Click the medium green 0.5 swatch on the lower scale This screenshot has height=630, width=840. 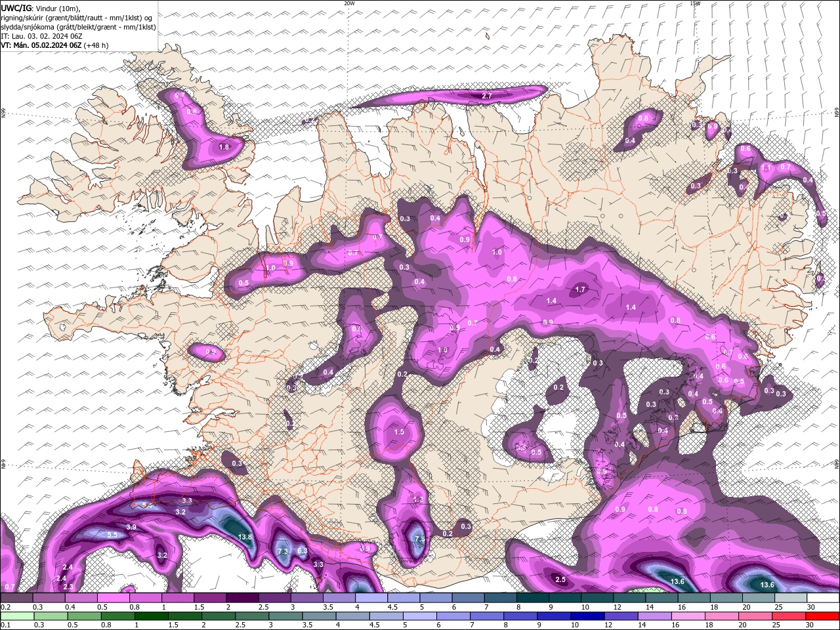pos(84,616)
